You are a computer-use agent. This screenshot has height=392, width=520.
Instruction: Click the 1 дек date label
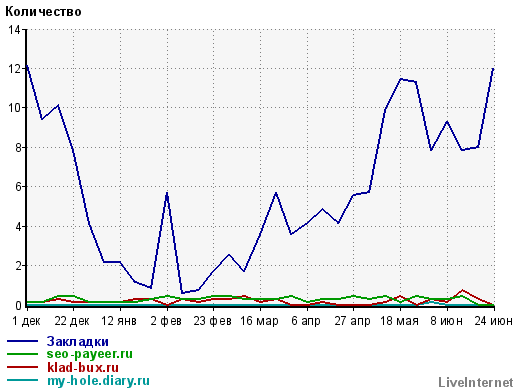coord(26,321)
